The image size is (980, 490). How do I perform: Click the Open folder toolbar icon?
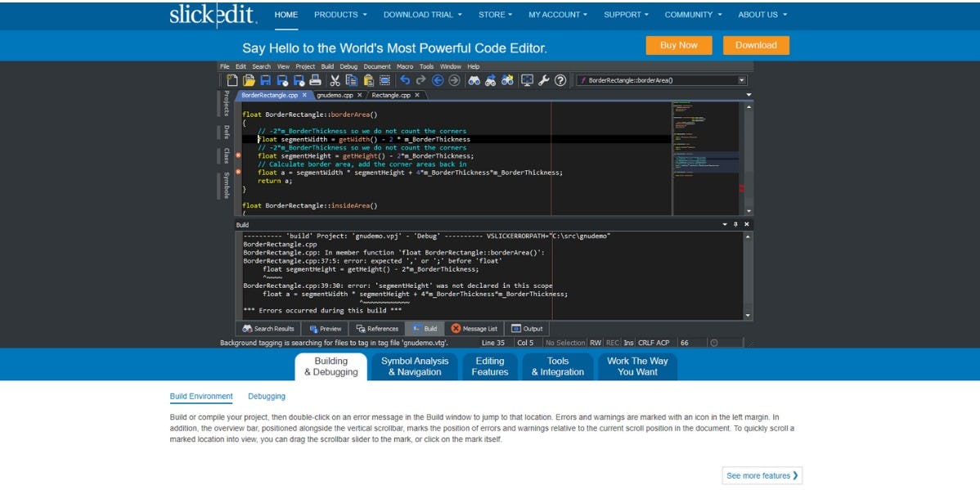click(249, 80)
